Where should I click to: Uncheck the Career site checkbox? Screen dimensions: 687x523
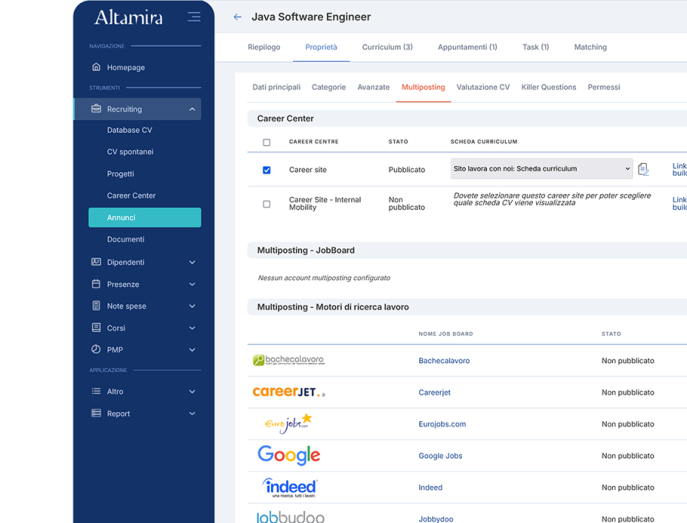pos(266,170)
